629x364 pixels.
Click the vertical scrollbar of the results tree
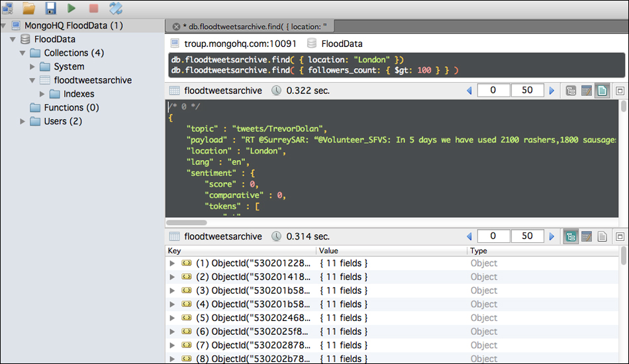pos(623,255)
